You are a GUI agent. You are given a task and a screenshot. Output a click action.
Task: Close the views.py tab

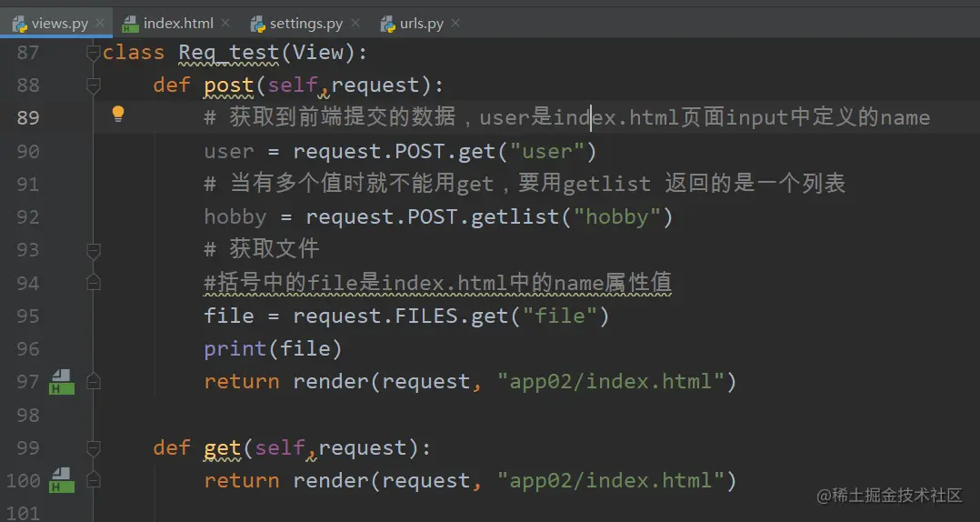[100, 23]
